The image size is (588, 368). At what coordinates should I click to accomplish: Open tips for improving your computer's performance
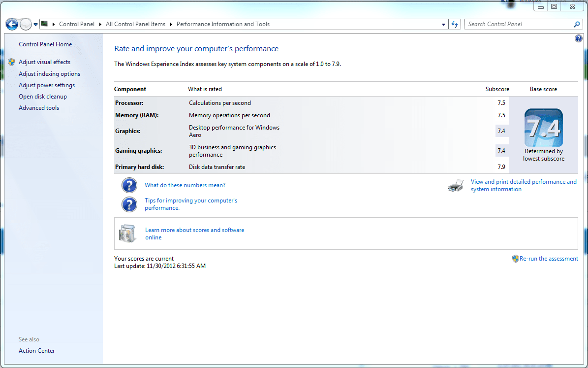pos(191,204)
